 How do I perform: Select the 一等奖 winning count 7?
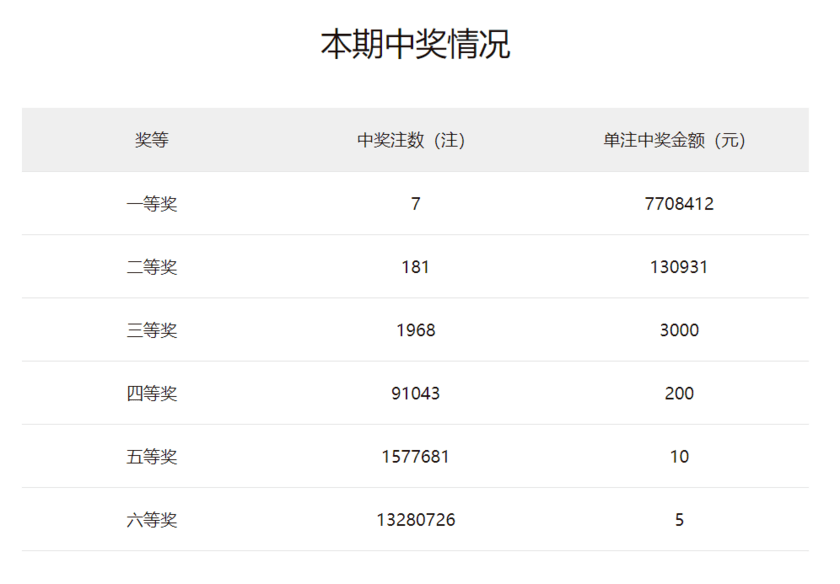416,204
